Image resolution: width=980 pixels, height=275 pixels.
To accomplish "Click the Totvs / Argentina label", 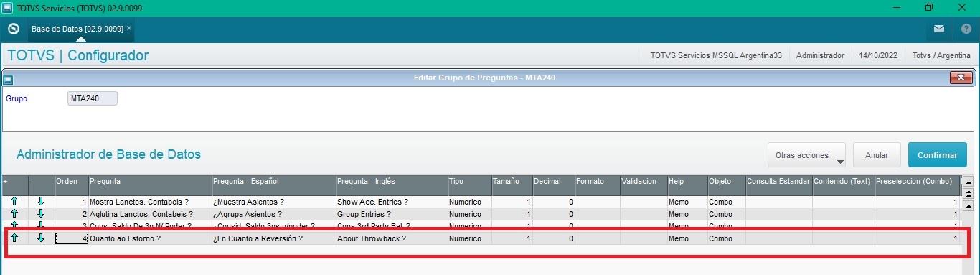I will [941, 55].
